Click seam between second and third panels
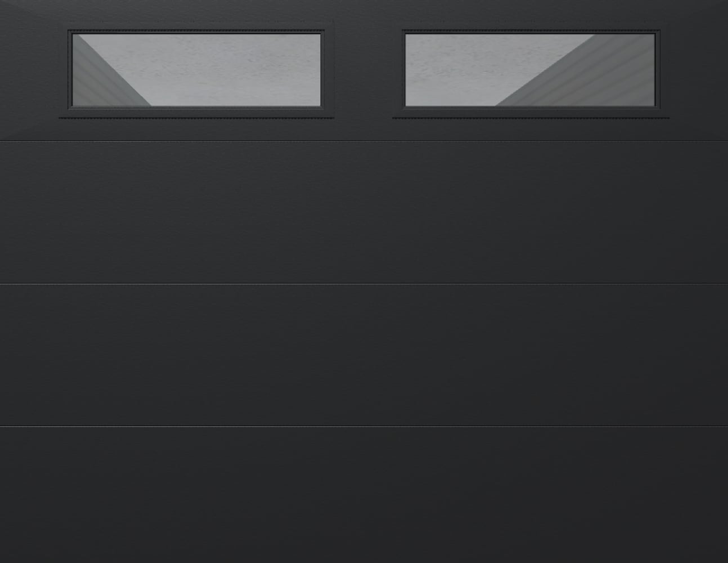The width and height of the screenshot is (728, 563). [x=364, y=284]
